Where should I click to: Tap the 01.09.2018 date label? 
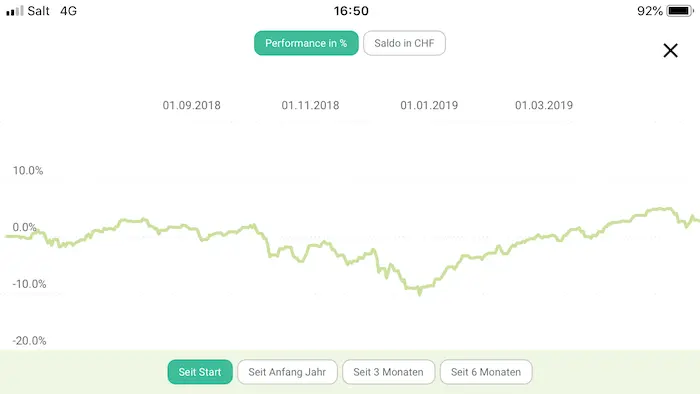(192, 105)
